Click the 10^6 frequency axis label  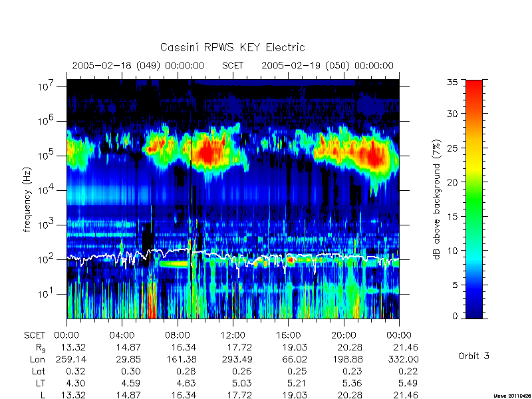[x=46, y=121]
